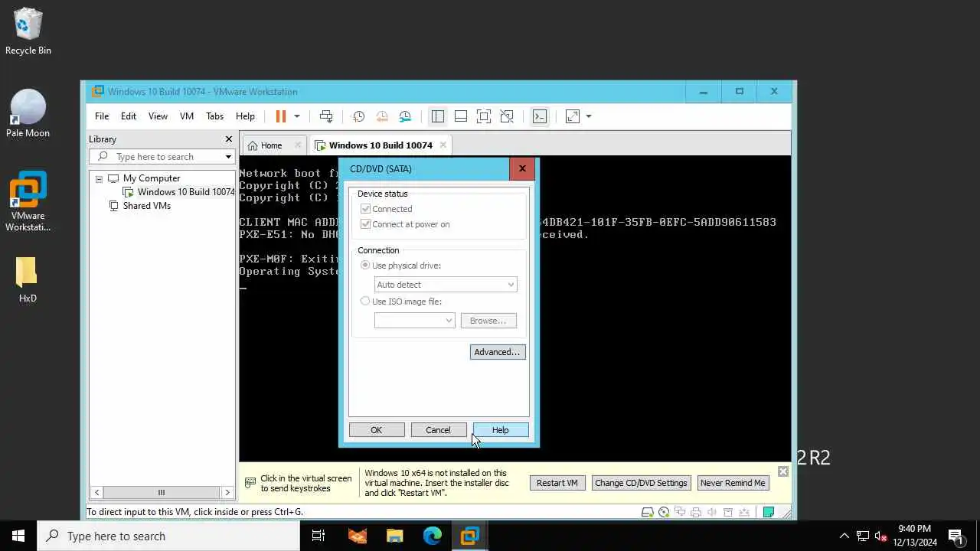Screen dimensions: 980x551
Task: Dismiss the yellow install notification bar
Action: (782, 471)
